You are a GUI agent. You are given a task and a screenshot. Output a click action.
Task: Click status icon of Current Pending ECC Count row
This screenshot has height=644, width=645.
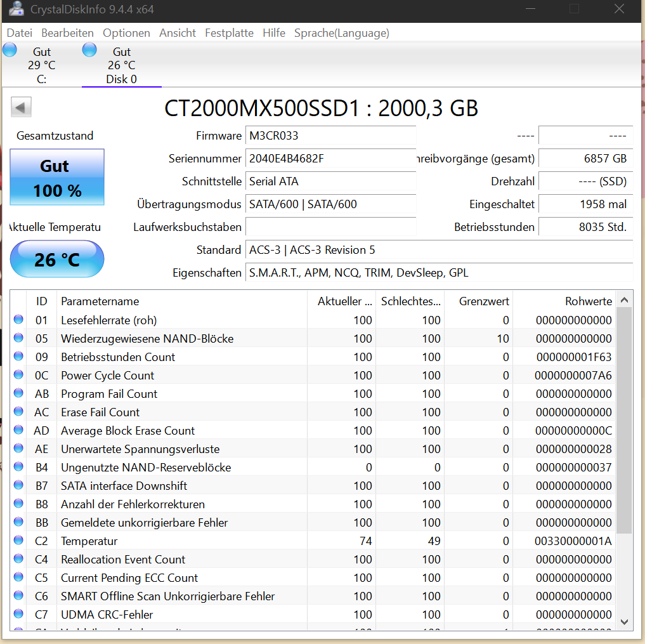18,577
